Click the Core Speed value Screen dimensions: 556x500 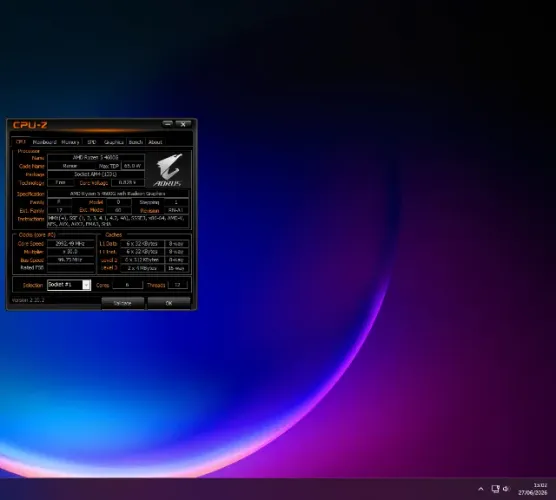point(71,244)
